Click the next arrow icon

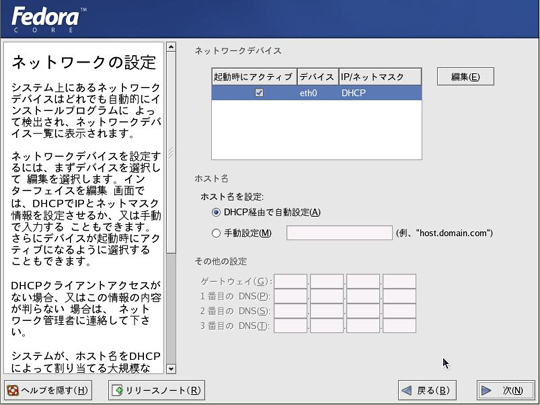[x=486, y=391]
